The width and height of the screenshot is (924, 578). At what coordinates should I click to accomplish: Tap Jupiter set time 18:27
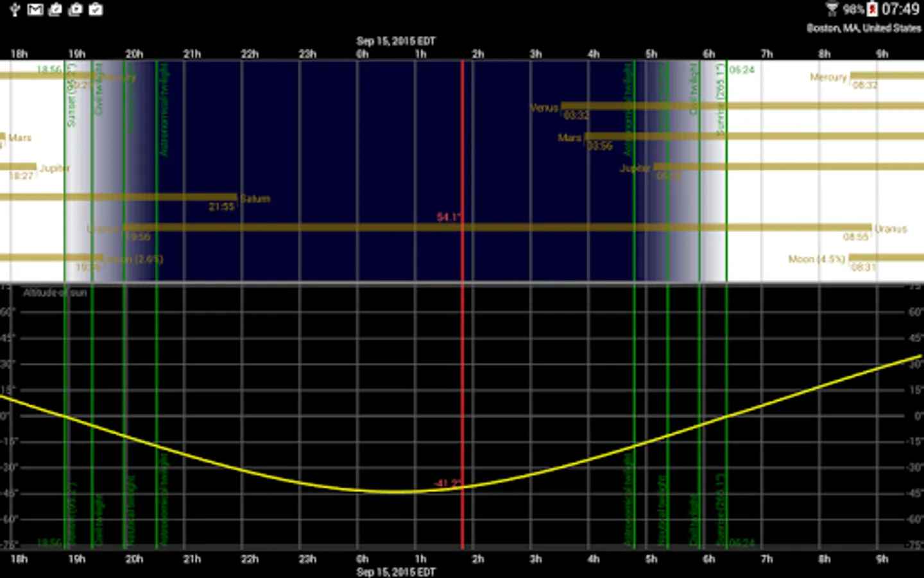click(21, 176)
